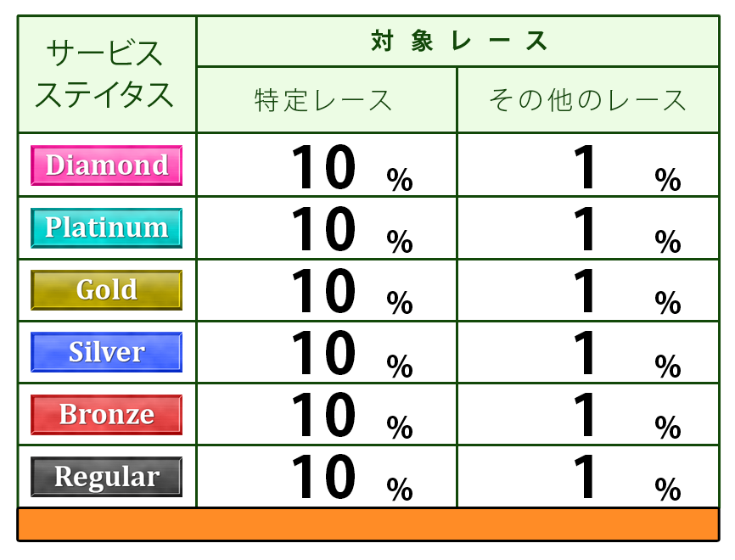The height and width of the screenshot is (560, 735).
Task: Select the gray Regular status badge
Action: (106, 477)
